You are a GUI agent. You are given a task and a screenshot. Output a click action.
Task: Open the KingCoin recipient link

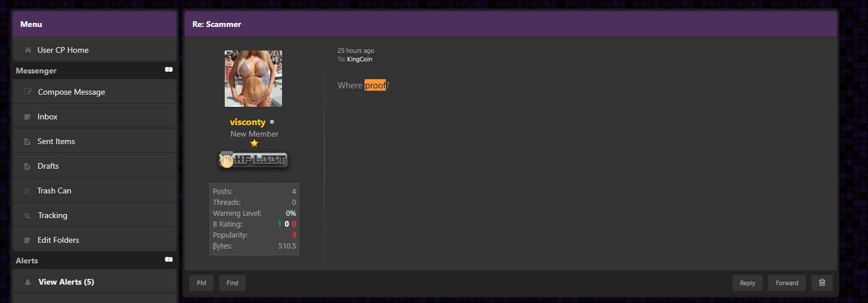pyautogui.click(x=359, y=59)
